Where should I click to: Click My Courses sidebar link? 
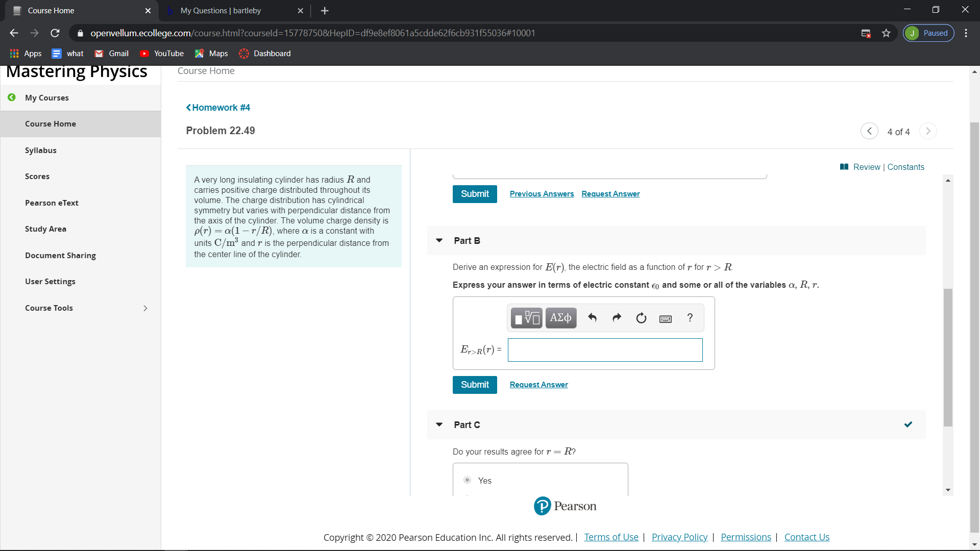pyautogui.click(x=47, y=97)
